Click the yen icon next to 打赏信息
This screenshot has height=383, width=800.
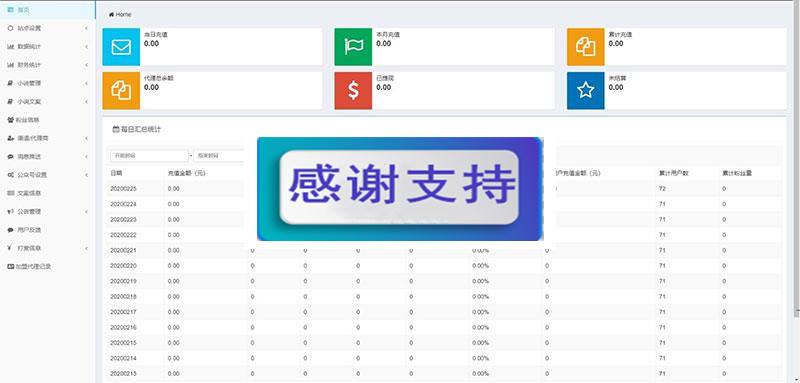(x=10, y=248)
